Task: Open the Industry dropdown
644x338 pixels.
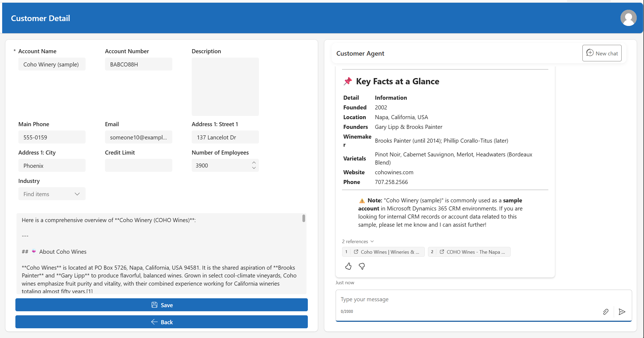Action: tap(52, 194)
